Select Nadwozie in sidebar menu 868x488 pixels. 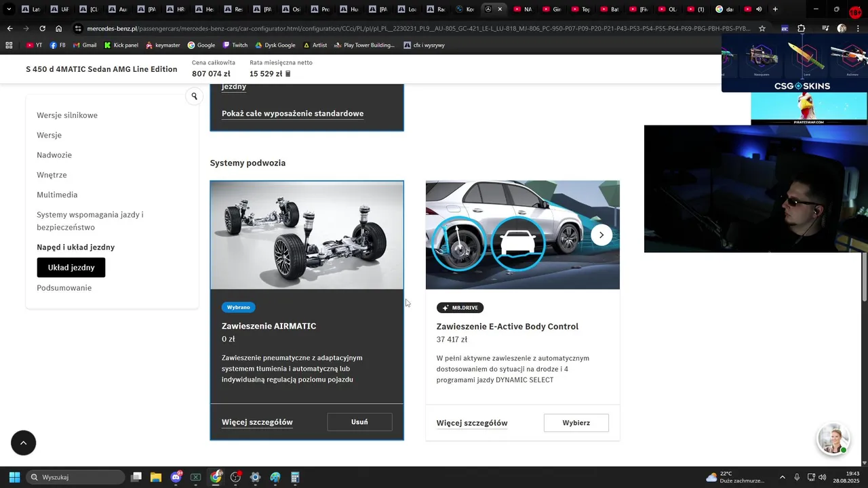click(54, 155)
